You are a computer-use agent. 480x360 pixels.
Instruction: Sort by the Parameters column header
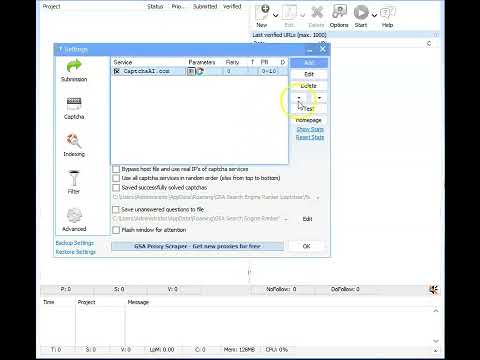pos(202,62)
